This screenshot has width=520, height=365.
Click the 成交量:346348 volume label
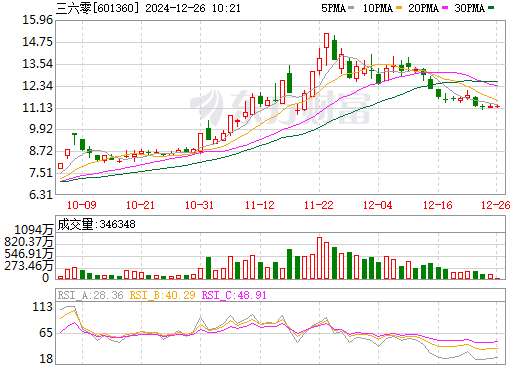(97, 224)
